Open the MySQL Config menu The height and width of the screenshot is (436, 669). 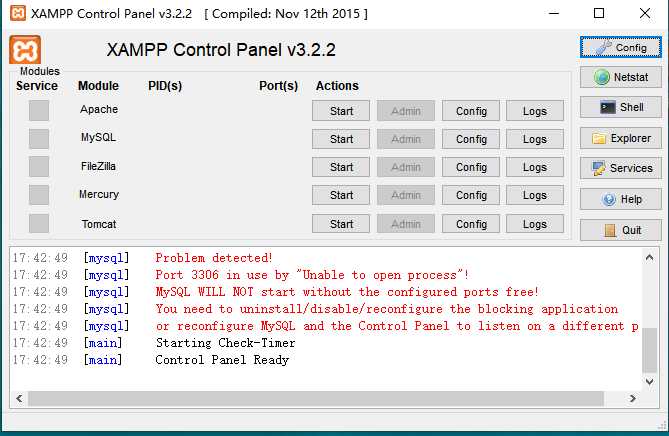(471, 139)
